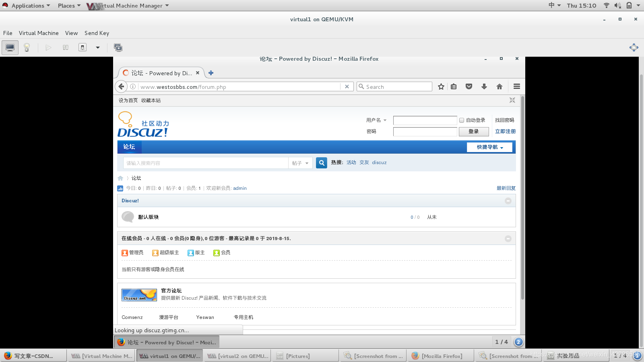Pause the virtual machine
This screenshot has height=362, width=644.
point(66,47)
